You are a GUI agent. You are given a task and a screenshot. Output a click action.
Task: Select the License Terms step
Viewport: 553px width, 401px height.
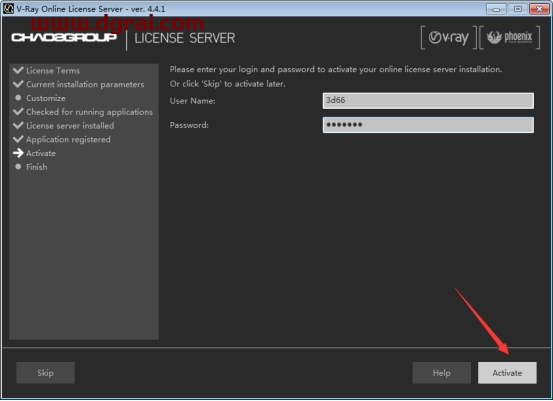click(53, 71)
